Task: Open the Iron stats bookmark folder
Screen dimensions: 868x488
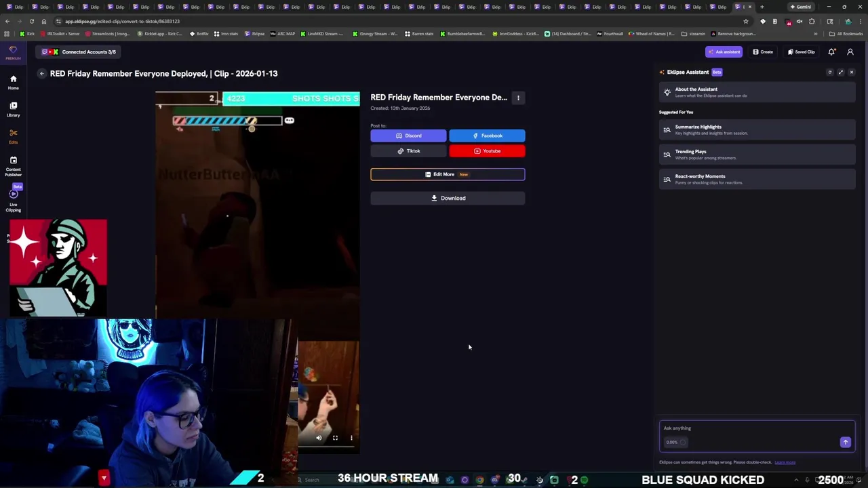Action: click(226, 33)
